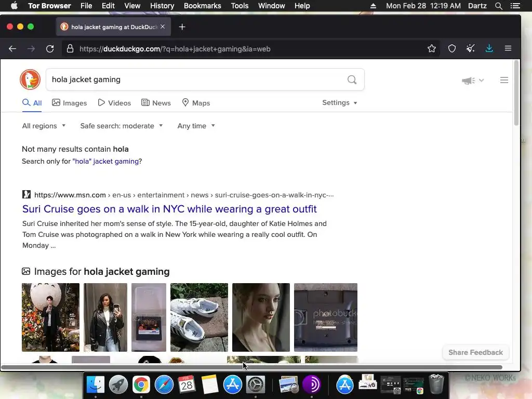Image resolution: width=532 pixels, height=399 pixels.
Task: Open purple Tor Browser icon in dock
Action: tap(312, 384)
